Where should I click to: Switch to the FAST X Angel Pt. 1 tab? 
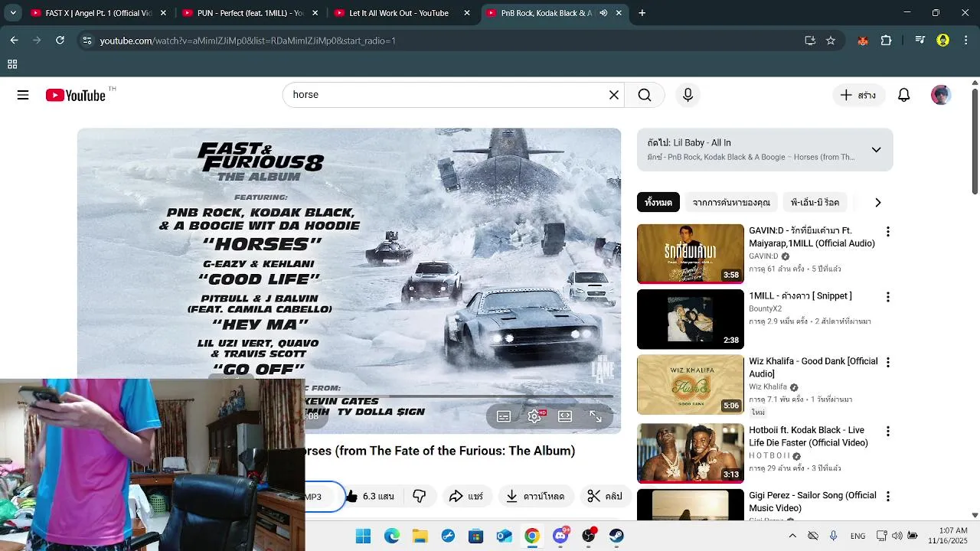[98, 13]
